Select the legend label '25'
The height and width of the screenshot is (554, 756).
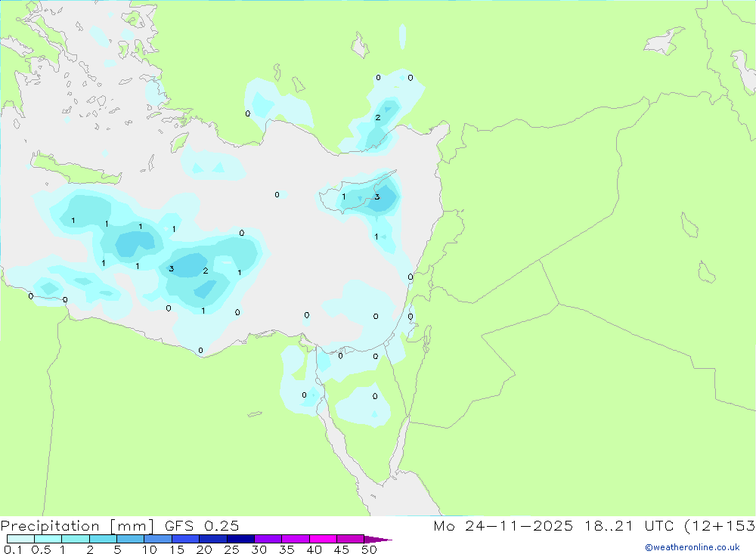click(x=231, y=549)
